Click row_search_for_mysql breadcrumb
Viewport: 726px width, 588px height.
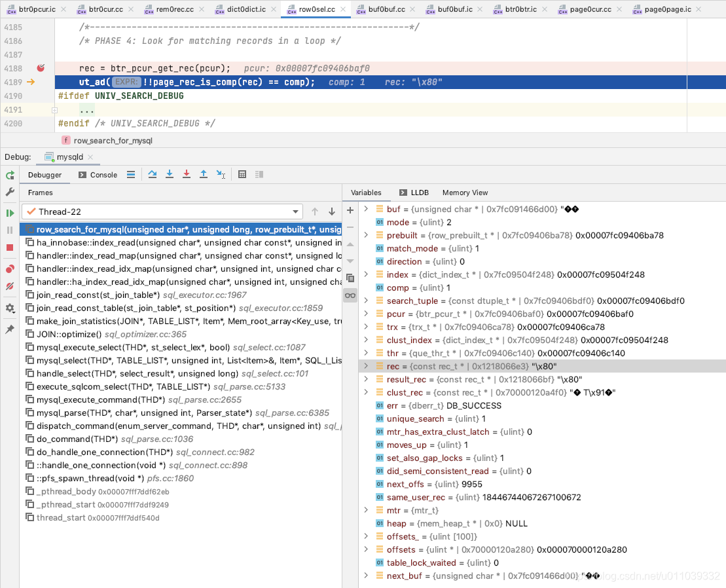[x=113, y=141]
